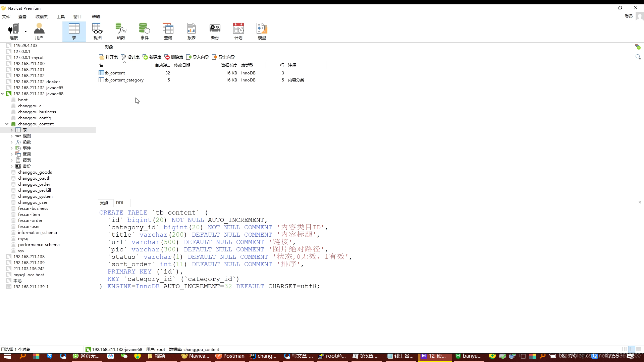Expand the Queries (查询) tree node
644x362 pixels.
(11, 154)
